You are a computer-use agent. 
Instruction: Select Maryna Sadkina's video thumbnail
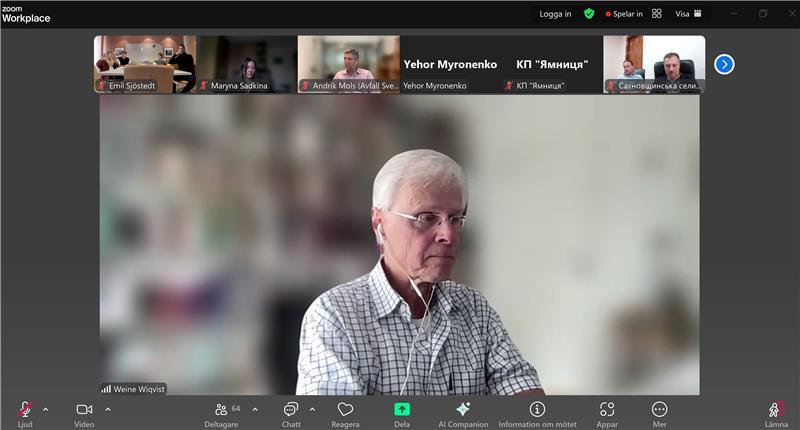point(247,64)
